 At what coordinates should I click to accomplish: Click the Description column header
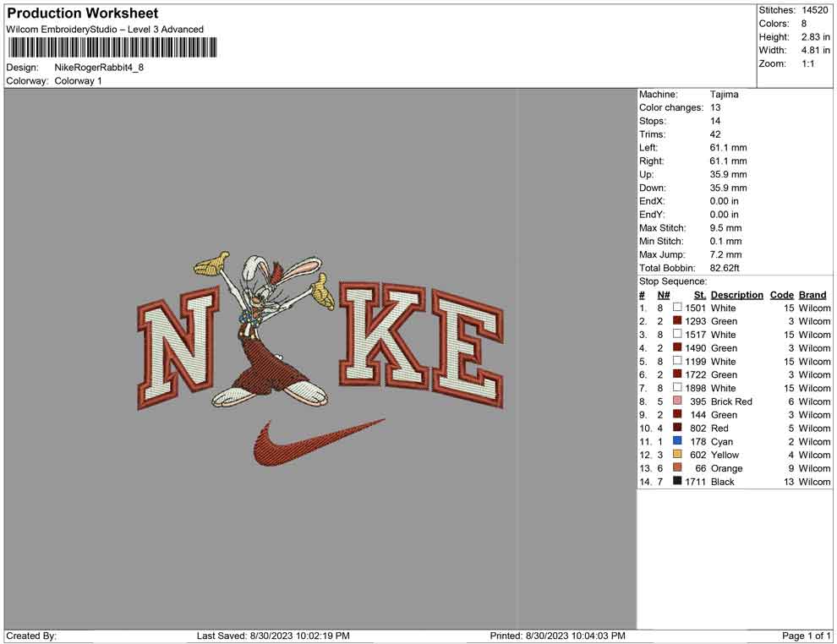coord(736,295)
